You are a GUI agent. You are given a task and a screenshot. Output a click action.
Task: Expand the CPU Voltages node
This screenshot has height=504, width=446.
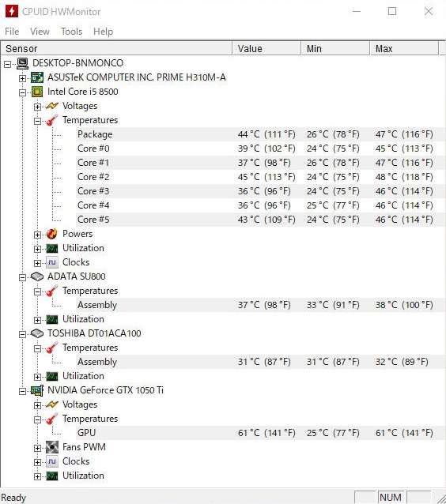click(37, 107)
